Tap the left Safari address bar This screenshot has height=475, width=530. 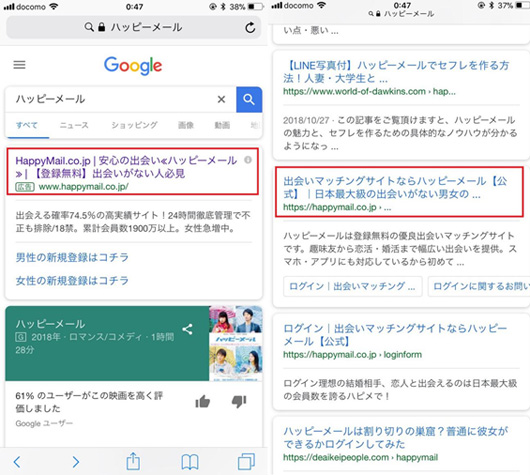[x=134, y=27]
